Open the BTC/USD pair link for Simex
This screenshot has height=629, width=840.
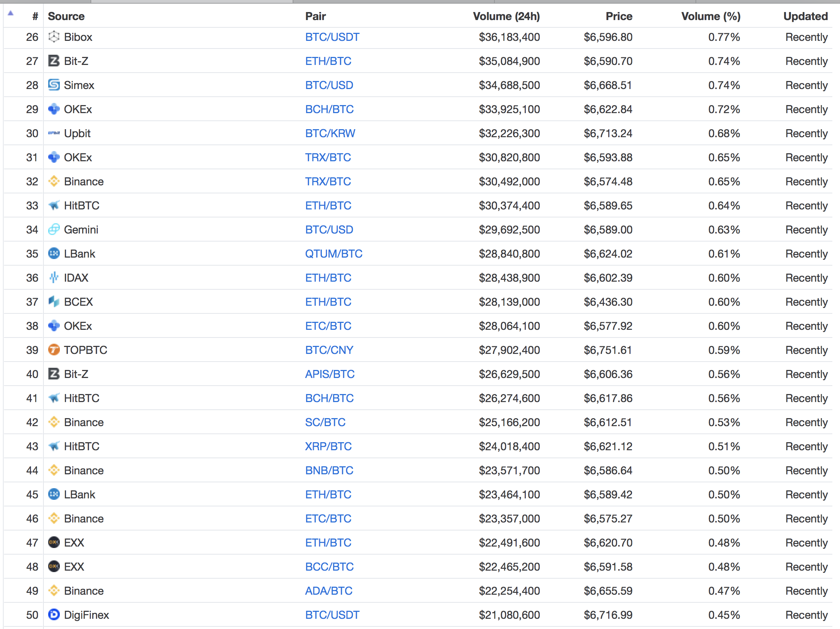pos(329,85)
